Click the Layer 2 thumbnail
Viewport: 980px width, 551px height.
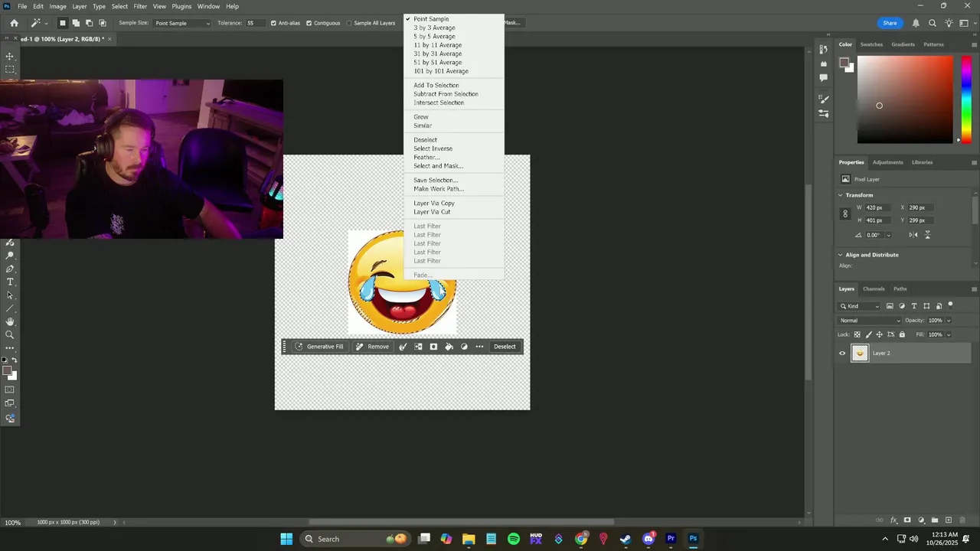tap(861, 353)
